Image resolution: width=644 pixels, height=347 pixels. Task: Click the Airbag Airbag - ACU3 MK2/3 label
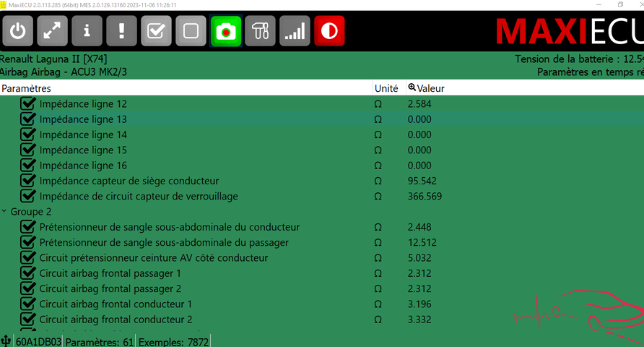[64, 72]
